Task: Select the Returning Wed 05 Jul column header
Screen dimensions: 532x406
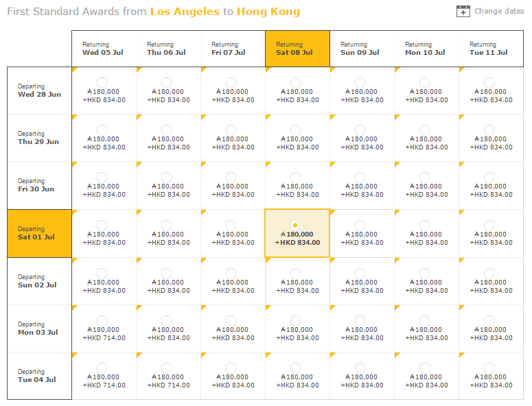Action: [104, 49]
